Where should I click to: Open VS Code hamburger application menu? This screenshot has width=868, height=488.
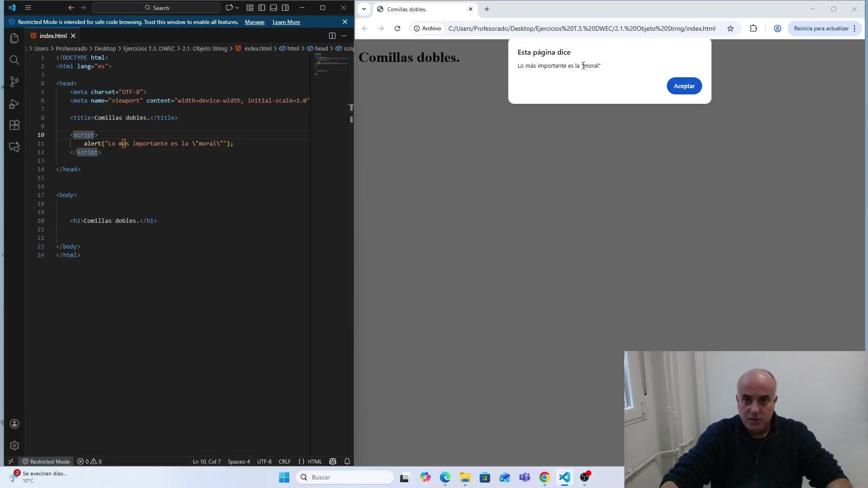28,8
